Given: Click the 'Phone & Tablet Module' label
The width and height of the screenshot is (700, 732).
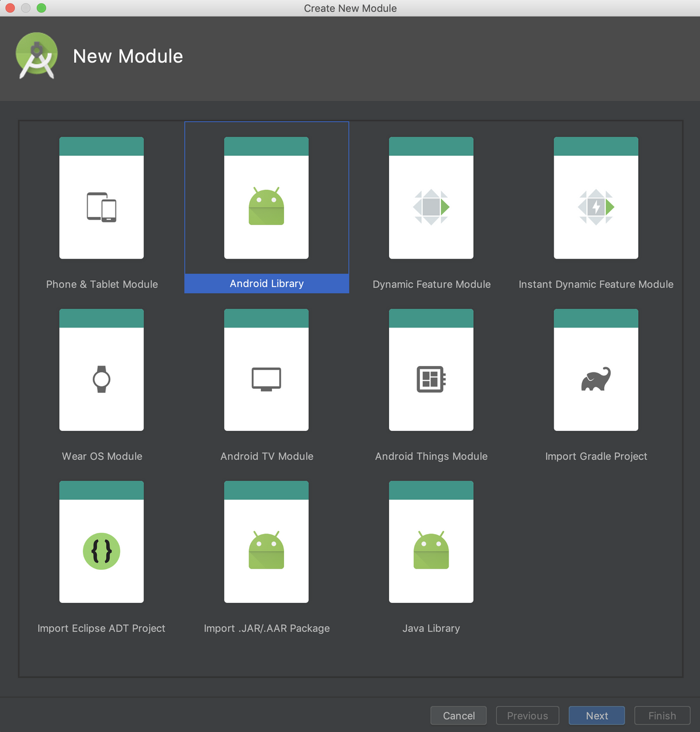Looking at the screenshot, I should (x=102, y=284).
